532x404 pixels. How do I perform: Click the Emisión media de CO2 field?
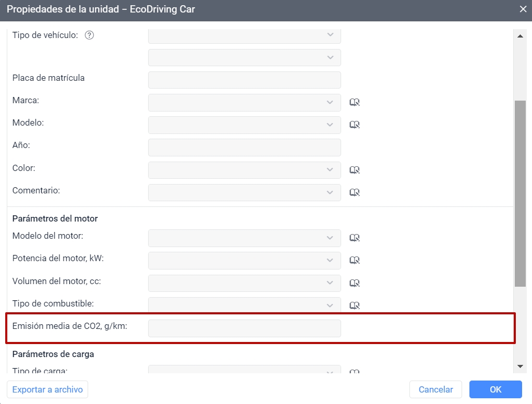(244, 328)
